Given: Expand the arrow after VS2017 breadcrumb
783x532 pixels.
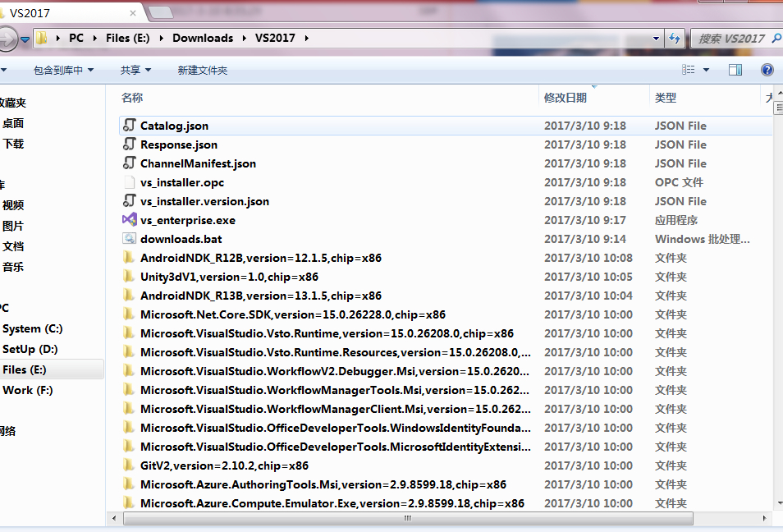Looking at the screenshot, I should click(x=306, y=38).
